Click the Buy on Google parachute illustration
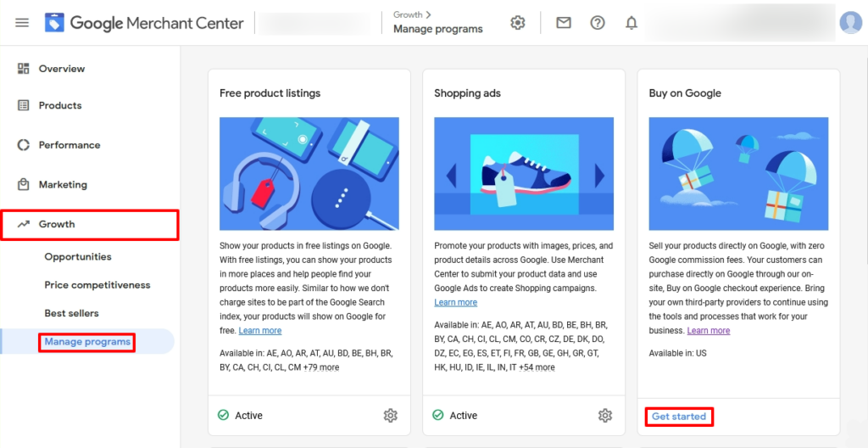The image size is (868, 448). [738, 174]
